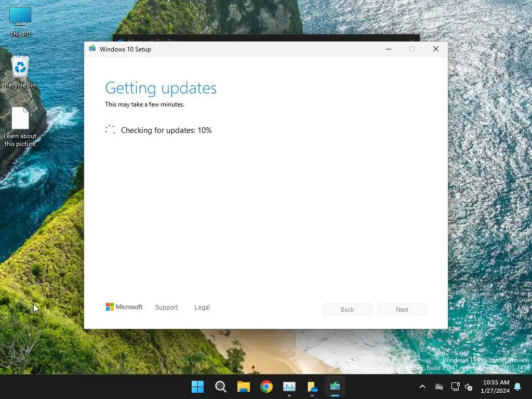Screen dimensions: 532x399
Task: Open the clock and date panel
Action: pos(495,387)
